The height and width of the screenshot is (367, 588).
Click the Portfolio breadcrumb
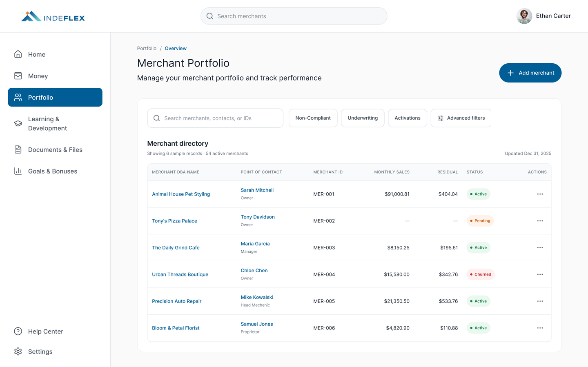coord(147,48)
